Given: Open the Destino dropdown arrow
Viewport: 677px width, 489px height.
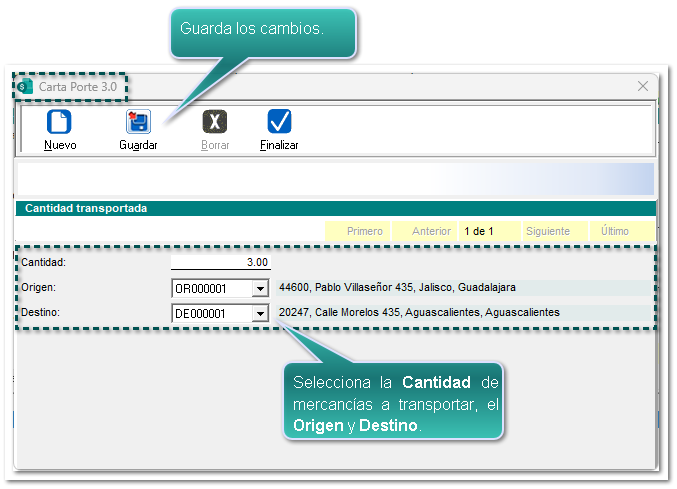Looking at the screenshot, I should tap(260, 313).
